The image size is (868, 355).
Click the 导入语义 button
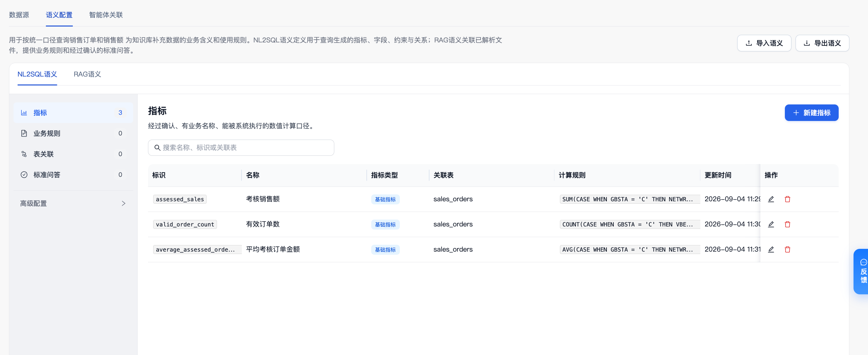click(x=764, y=43)
